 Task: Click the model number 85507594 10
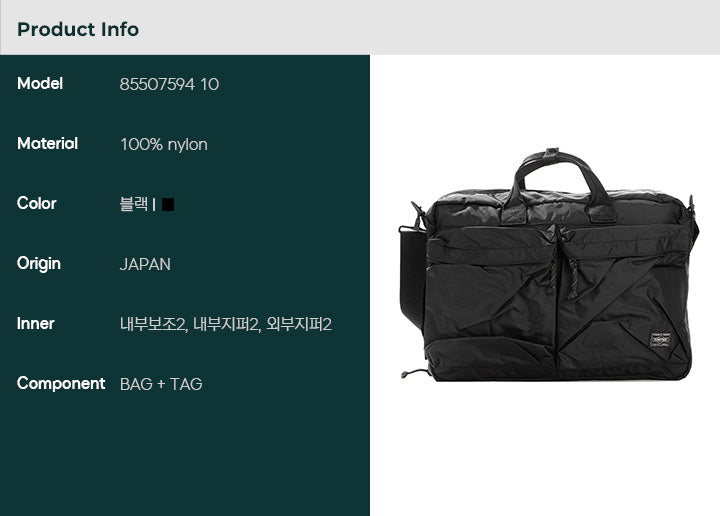pos(169,84)
